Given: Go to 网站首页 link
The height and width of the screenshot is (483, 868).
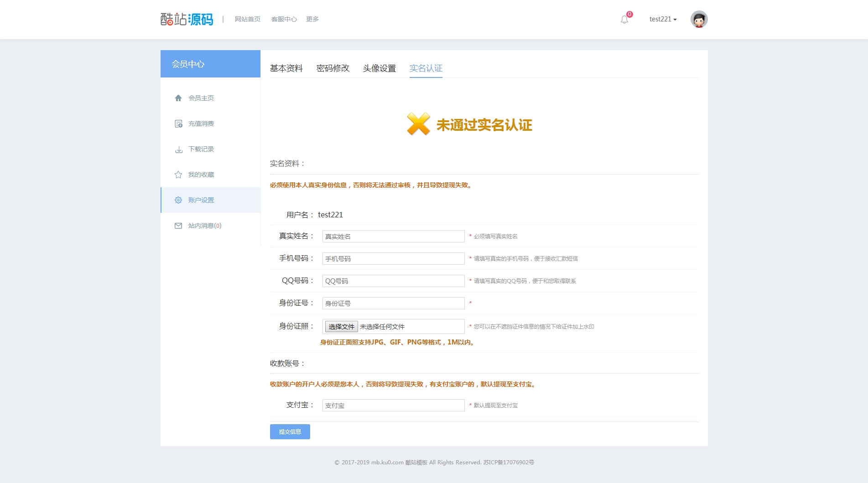Looking at the screenshot, I should [247, 19].
